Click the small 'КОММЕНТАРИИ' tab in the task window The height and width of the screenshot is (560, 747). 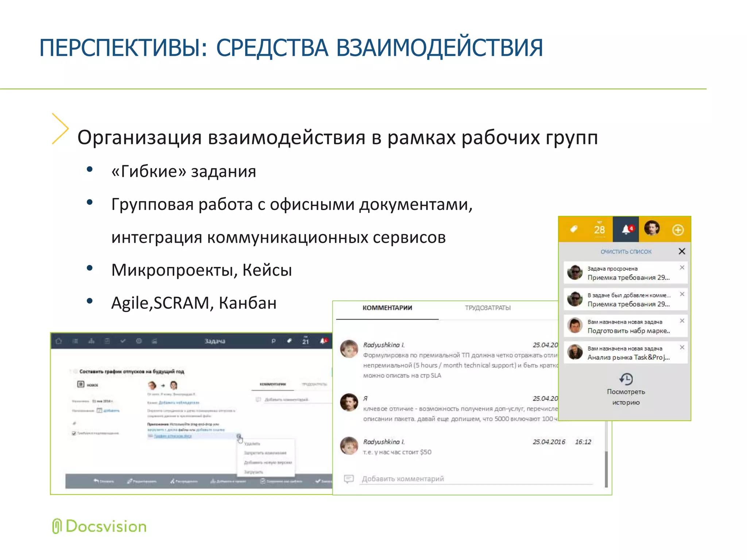(x=273, y=384)
